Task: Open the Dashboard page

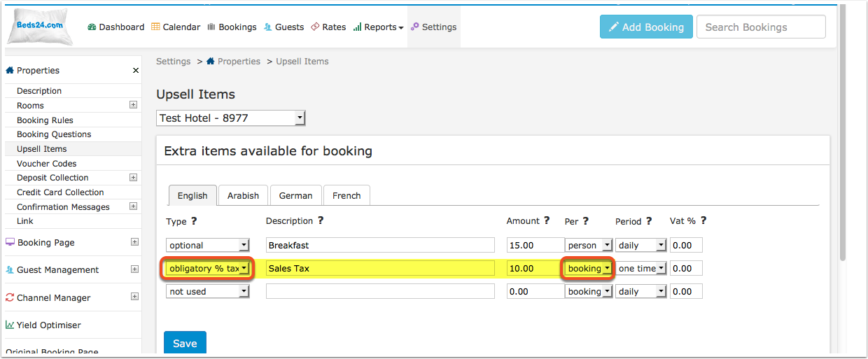Action: (116, 27)
